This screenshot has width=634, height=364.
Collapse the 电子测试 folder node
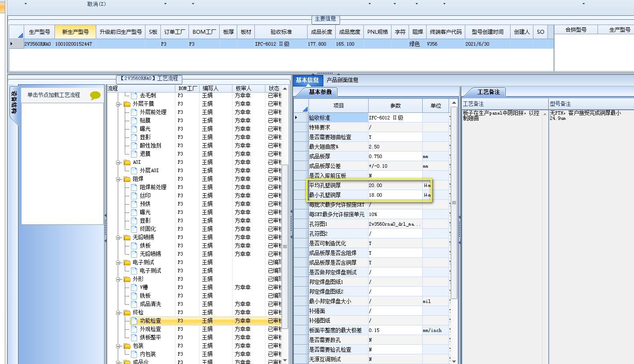[x=119, y=263]
